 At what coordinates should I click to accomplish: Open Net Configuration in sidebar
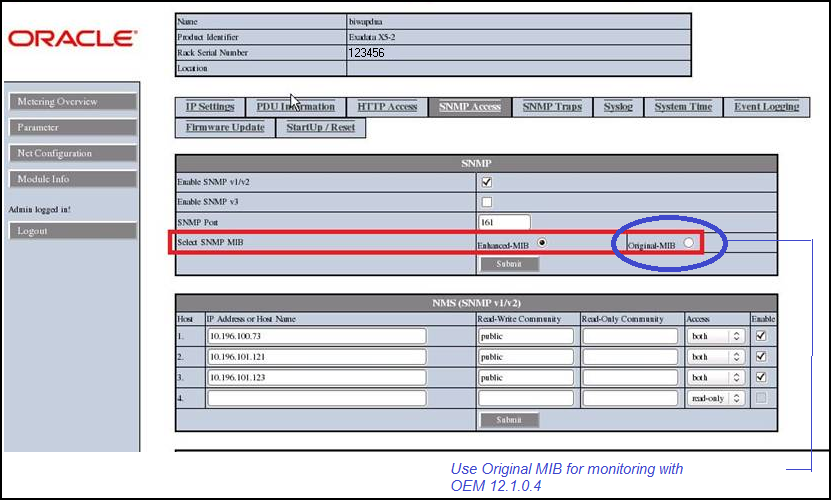[x=73, y=153]
